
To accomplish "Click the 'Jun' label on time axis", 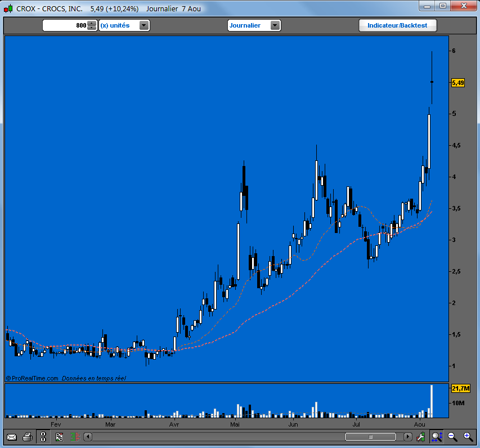I will click(293, 424).
